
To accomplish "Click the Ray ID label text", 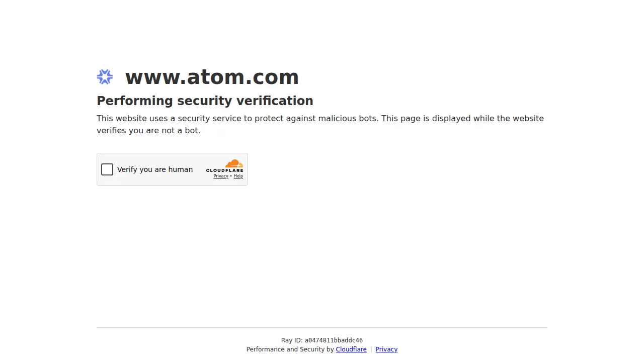I will [292, 340].
